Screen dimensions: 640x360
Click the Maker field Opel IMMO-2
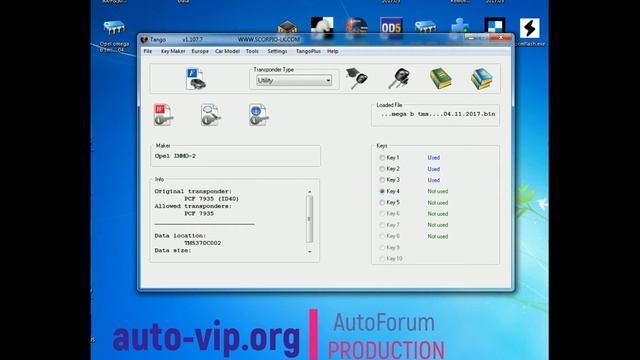pyautogui.click(x=236, y=156)
